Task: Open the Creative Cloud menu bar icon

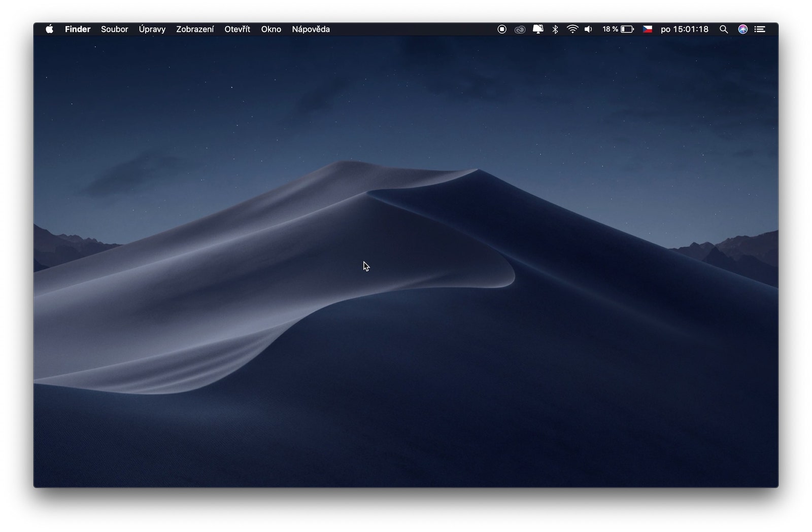Action: 520,29
